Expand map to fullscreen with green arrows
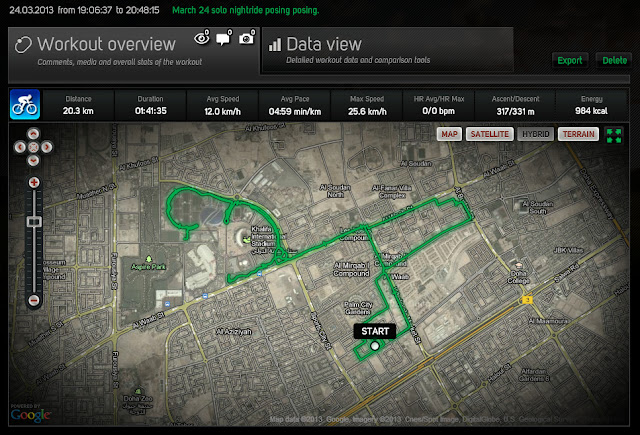 [614, 135]
